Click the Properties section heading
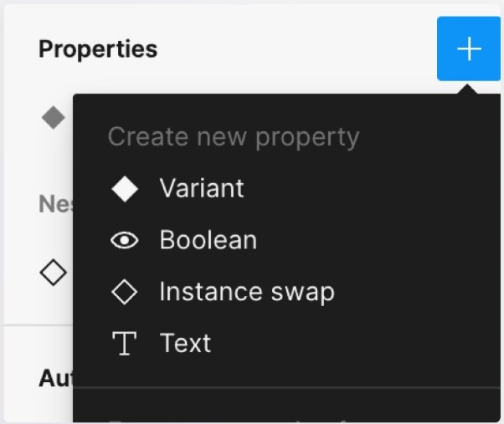The height and width of the screenshot is (424, 504). tap(98, 49)
